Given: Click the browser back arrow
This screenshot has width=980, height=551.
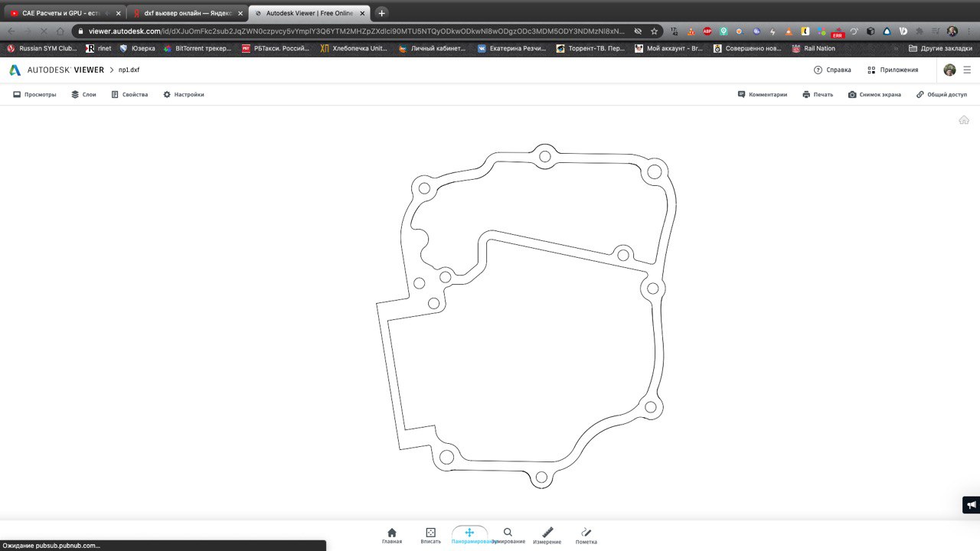Looking at the screenshot, I should (x=11, y=31).
